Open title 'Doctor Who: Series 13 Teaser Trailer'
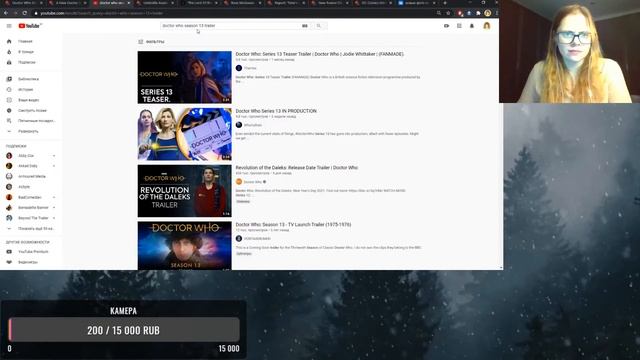 [x=320, y=54]
